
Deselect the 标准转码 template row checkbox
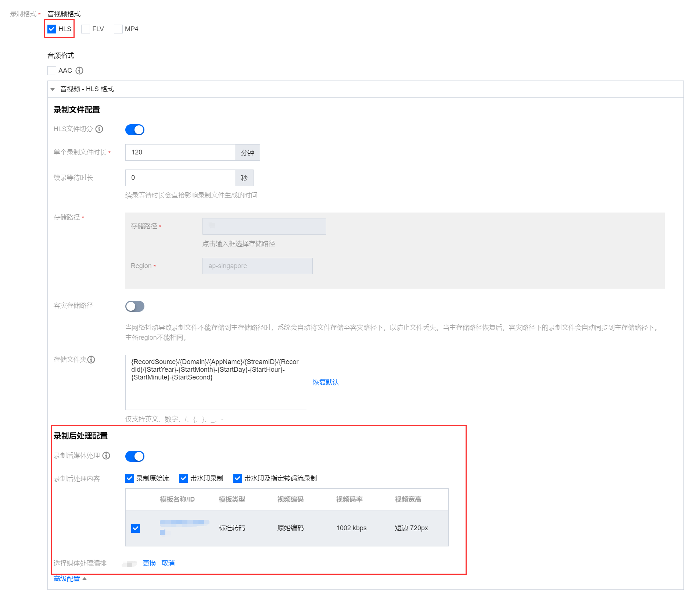136,528
